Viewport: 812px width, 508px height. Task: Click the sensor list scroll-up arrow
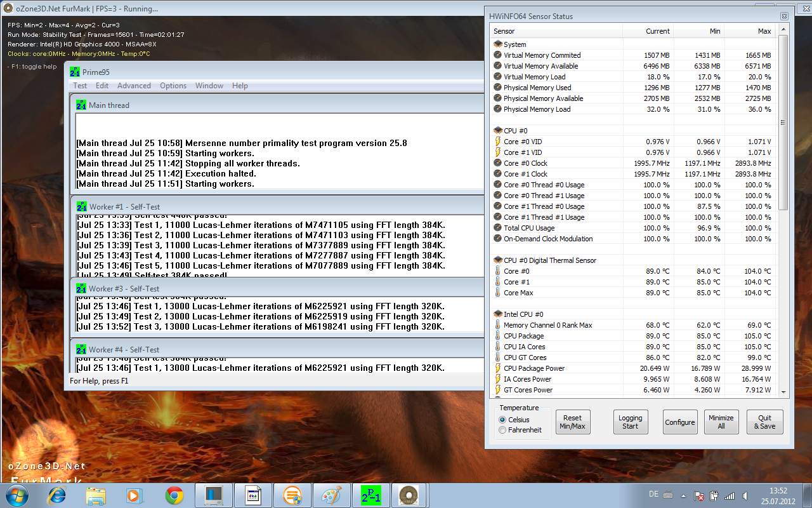click(783, 30)
